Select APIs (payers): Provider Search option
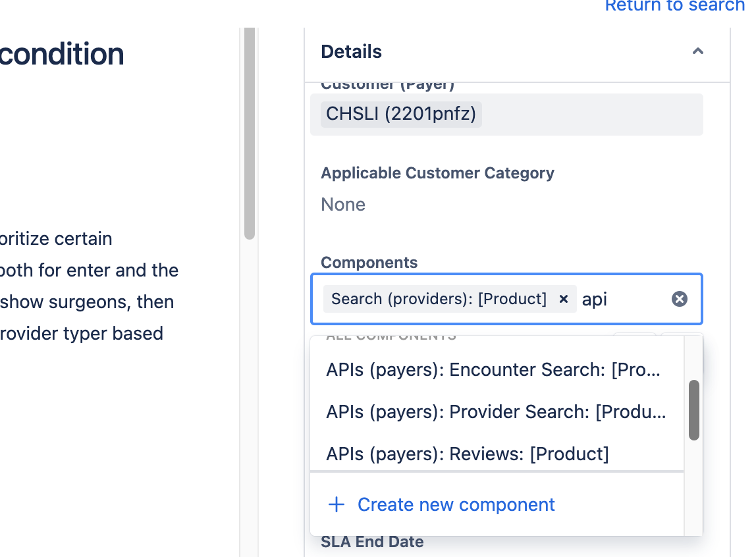The width and height of the screenshot is (756, 557). point(497,412)
